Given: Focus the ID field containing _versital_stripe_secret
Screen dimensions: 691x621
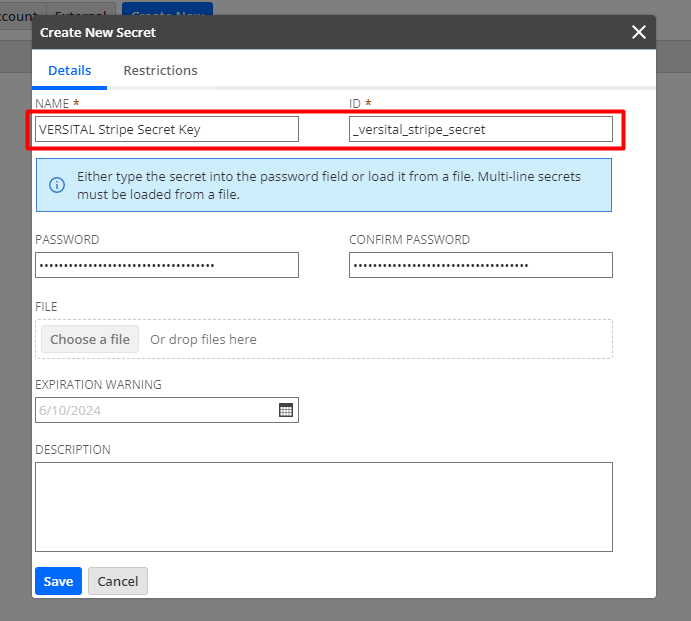Looking at the screenshot, I should pos(480,129).
